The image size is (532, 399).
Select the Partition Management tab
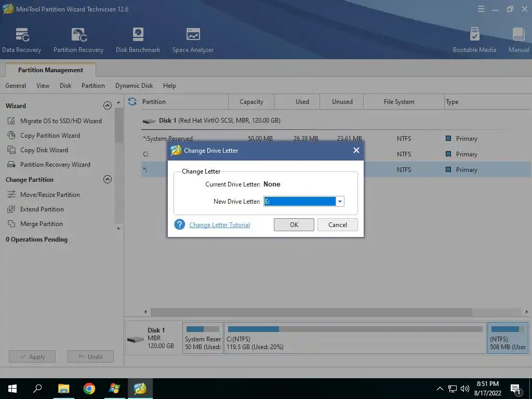coord(50,70)
